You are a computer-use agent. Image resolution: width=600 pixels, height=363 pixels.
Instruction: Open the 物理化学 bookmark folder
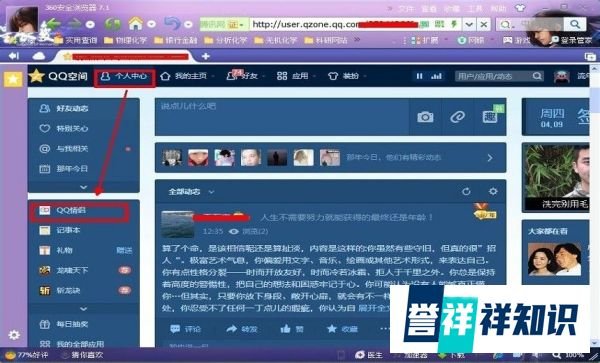pos(126,40)
